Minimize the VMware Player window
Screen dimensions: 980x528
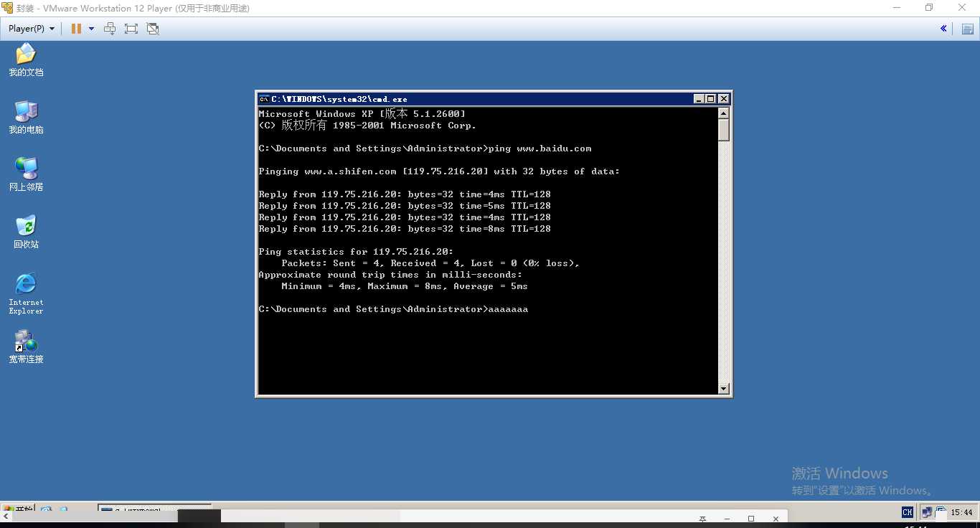click(x=897, y=8)
